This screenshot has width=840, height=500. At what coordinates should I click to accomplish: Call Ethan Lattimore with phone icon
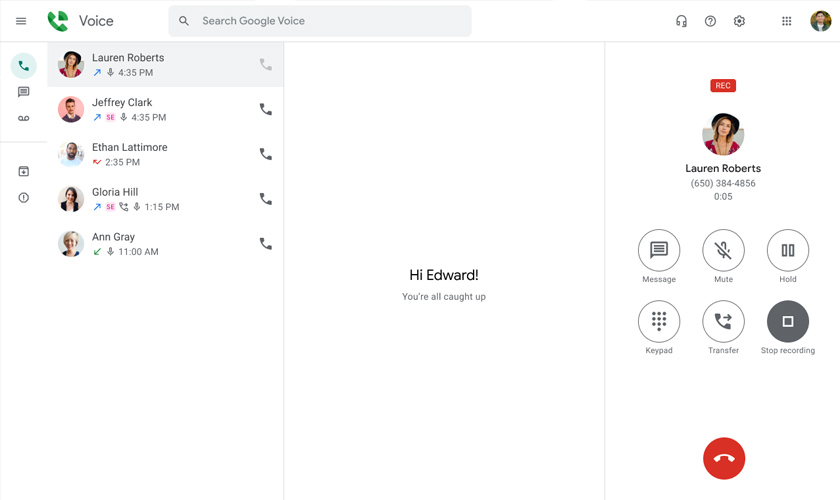pos(266,154)
